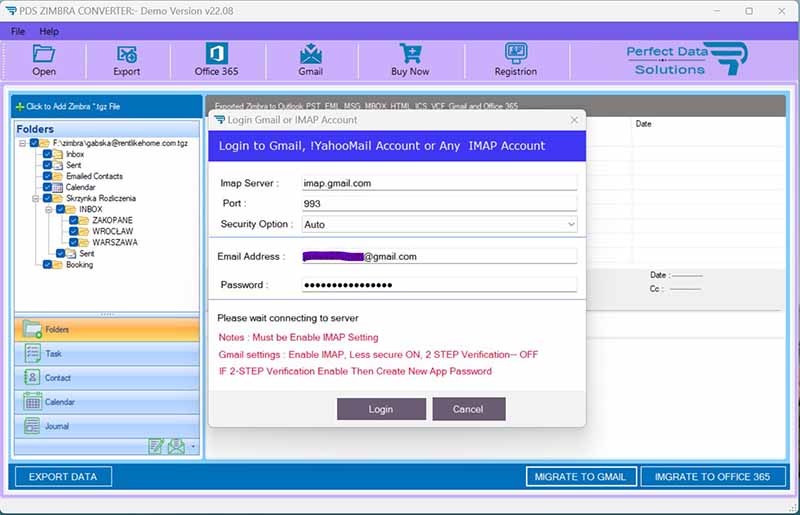Open the File menu
The height and width of the screenshot is (515, 800).
tap(18, 32)
